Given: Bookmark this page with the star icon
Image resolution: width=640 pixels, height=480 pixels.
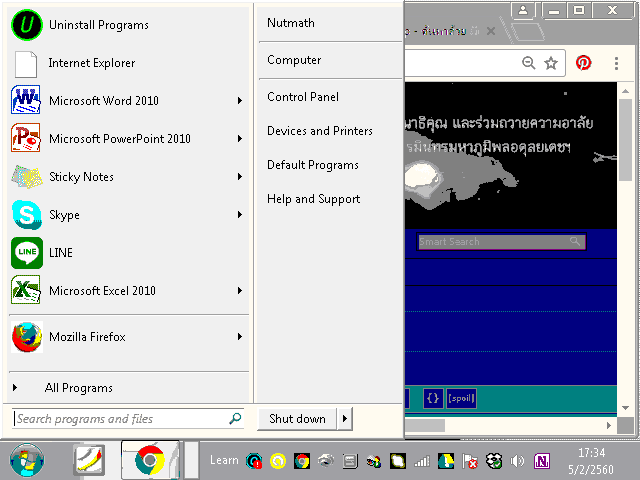Looking at the screenshot, I should click(551, 63).
